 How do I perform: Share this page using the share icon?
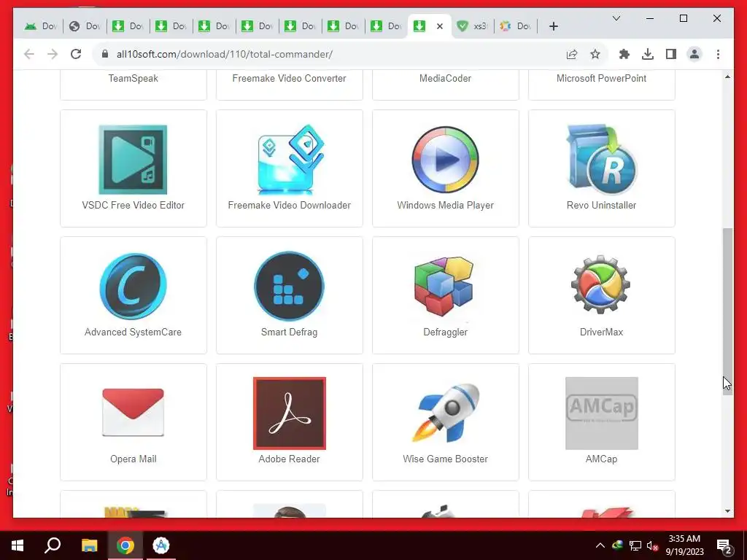coord(572,54)
